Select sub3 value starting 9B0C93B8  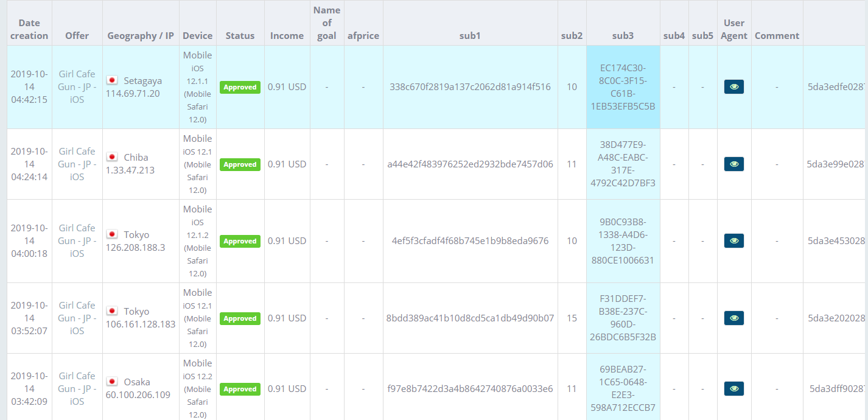point(623,241)
